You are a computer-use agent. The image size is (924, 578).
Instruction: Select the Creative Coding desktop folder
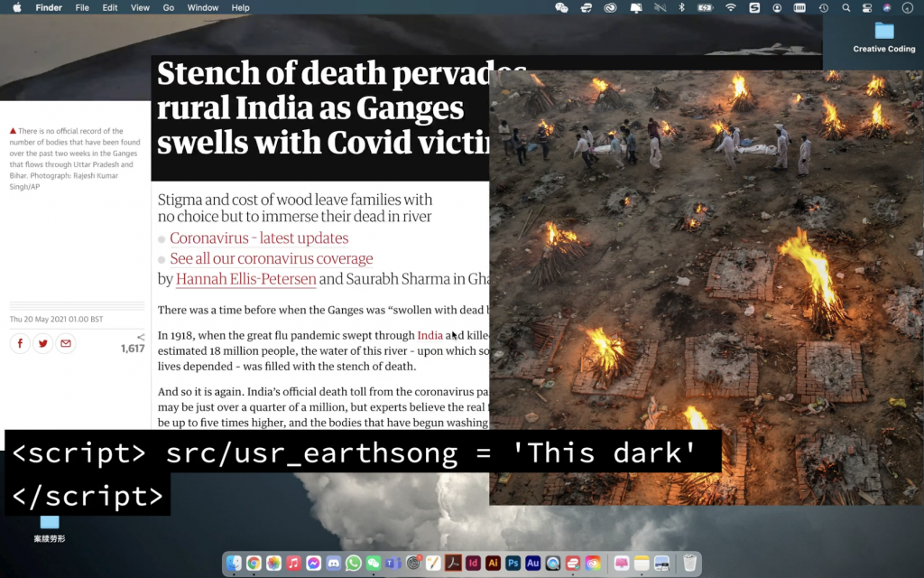(x=884, y=37)
